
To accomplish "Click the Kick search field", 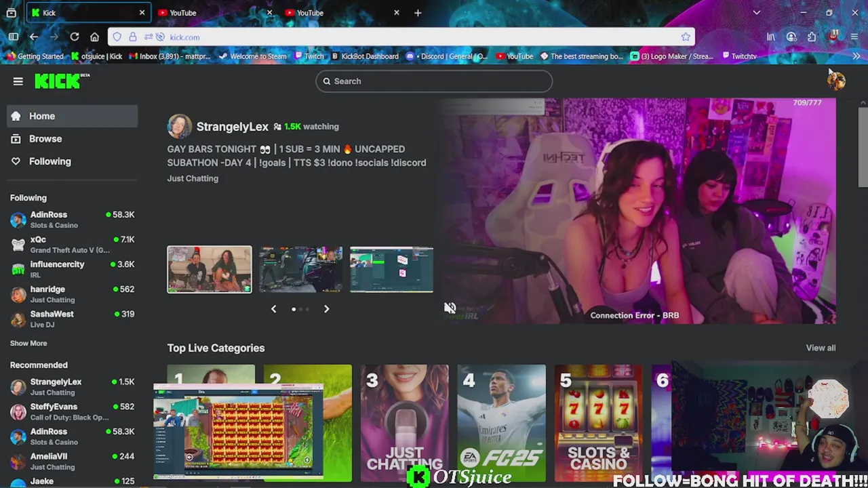I will (434, 81).
